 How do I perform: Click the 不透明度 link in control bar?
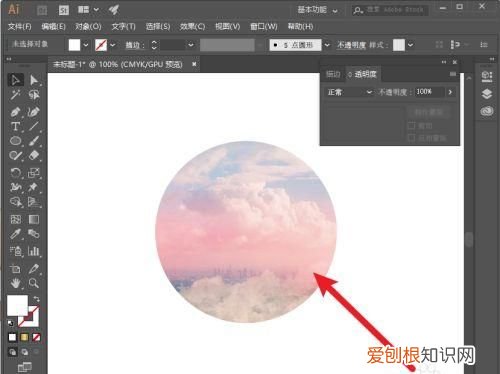pos(351,45)
